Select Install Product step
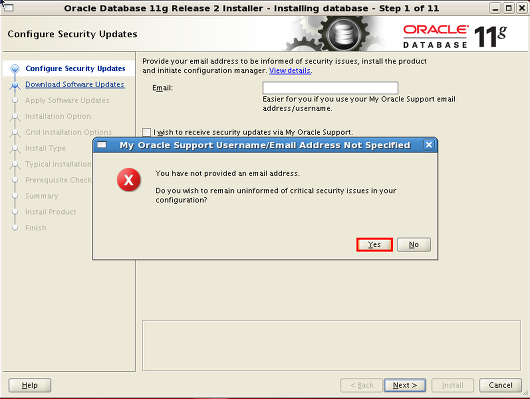 (51, 212)
